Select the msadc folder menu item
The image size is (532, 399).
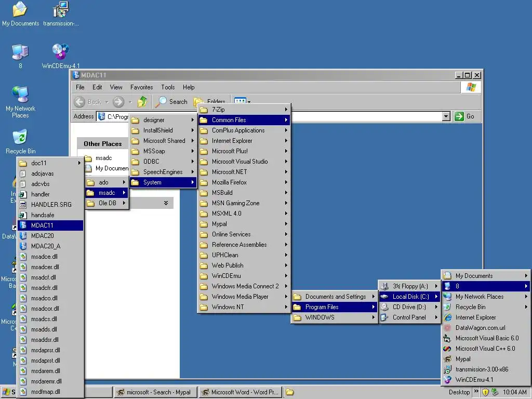[x=107, y=193]
